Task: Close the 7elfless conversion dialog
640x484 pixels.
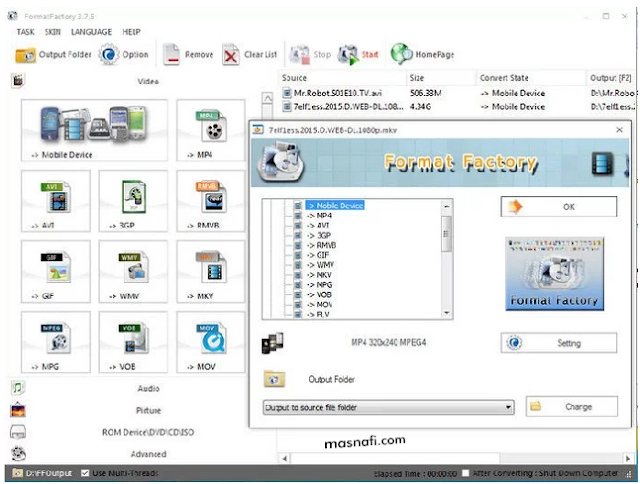Action: 619,130
